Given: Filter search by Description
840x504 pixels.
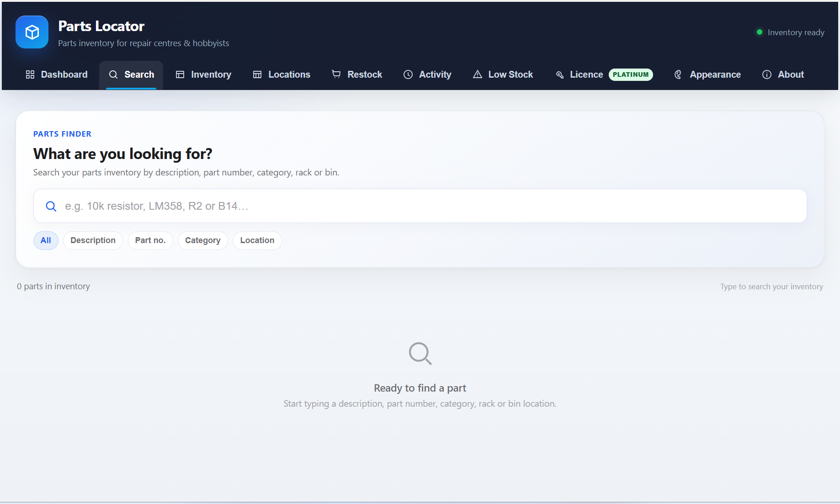Looking at the screenshot, I should pos(93,240).
